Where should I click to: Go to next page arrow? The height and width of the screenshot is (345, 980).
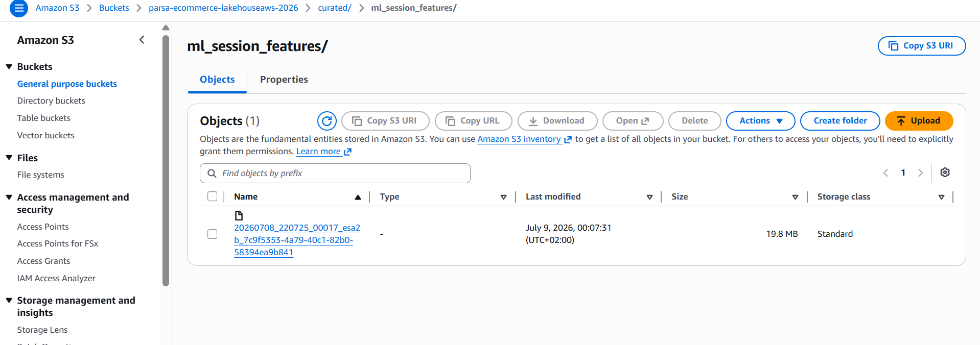(x=921, y=173)
